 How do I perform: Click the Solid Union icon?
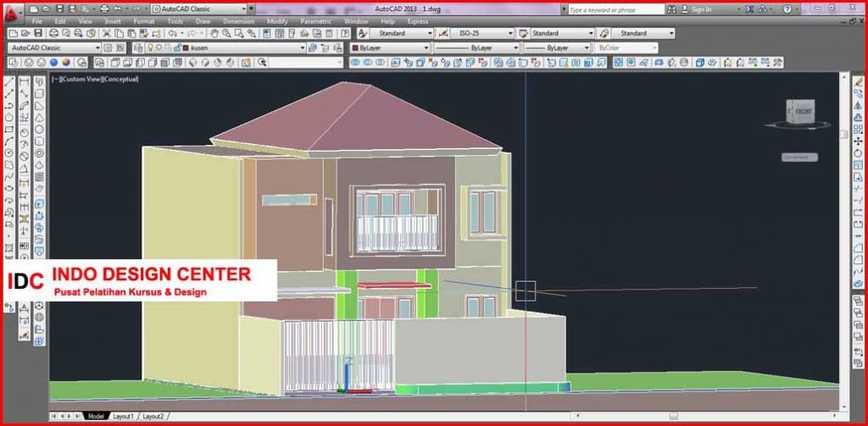tap(356, 63)
